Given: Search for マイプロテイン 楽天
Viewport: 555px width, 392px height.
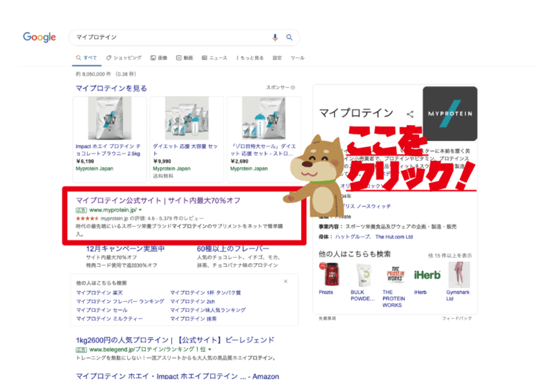Looking at the screenshot, I should tap(99, 293).
